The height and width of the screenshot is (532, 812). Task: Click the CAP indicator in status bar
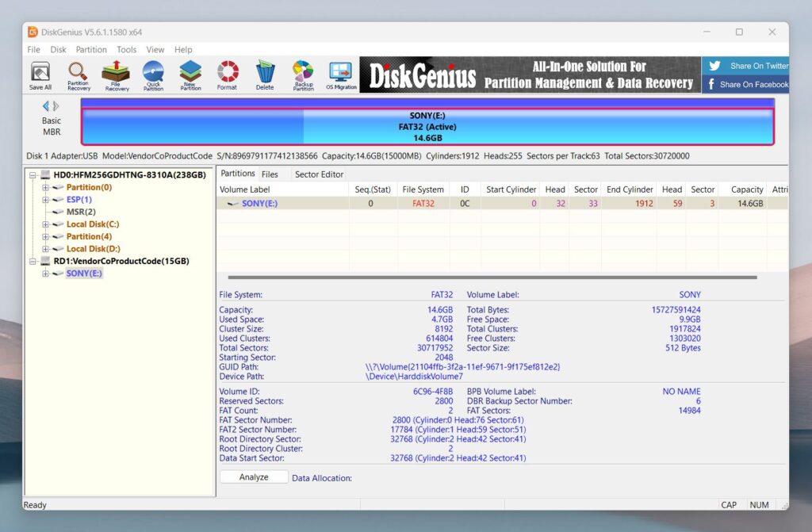click(730, 505)
